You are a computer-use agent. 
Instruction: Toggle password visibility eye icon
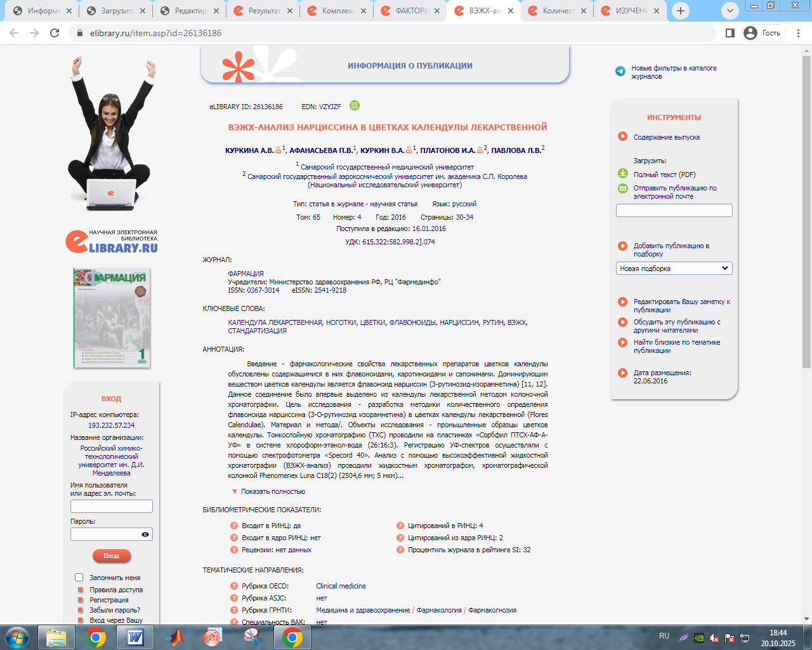point(145,534)
